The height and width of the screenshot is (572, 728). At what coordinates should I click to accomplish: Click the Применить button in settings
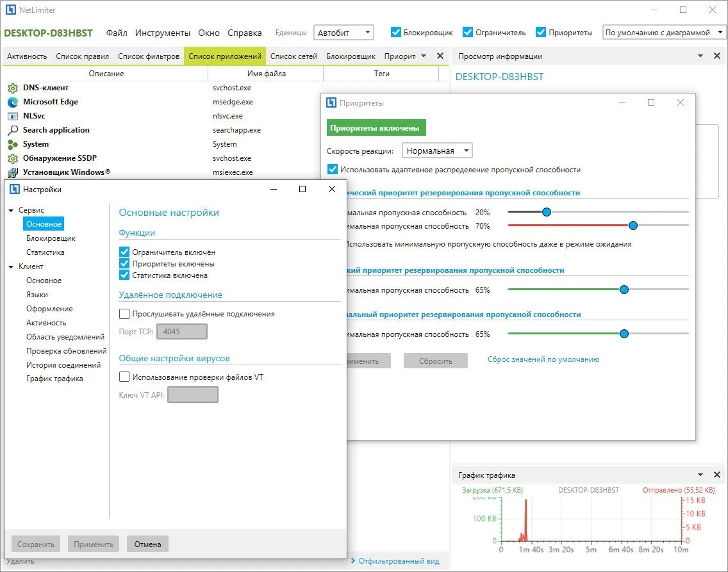[94, 544]
